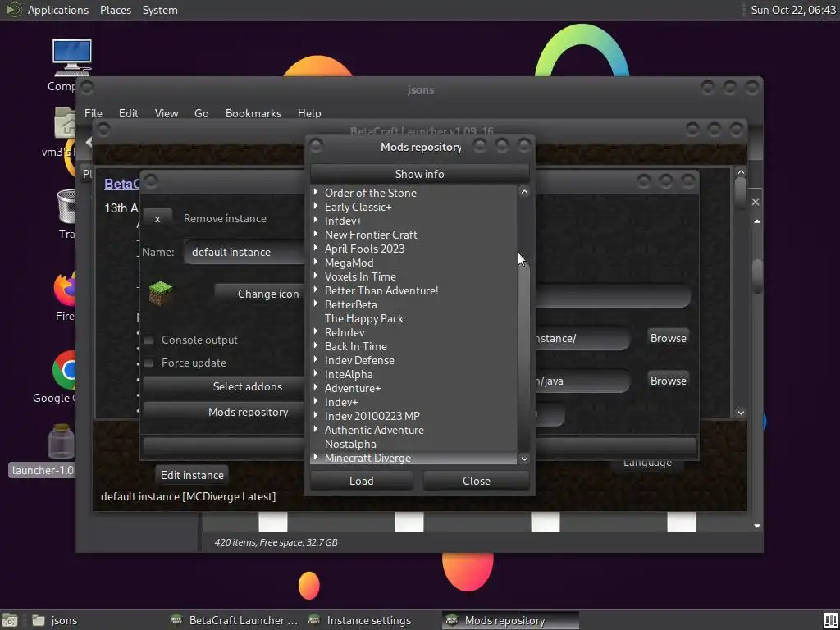Screen dimensions: 840x630
Task: Open the System menu in top panel
Action: (x=160, y=10)
